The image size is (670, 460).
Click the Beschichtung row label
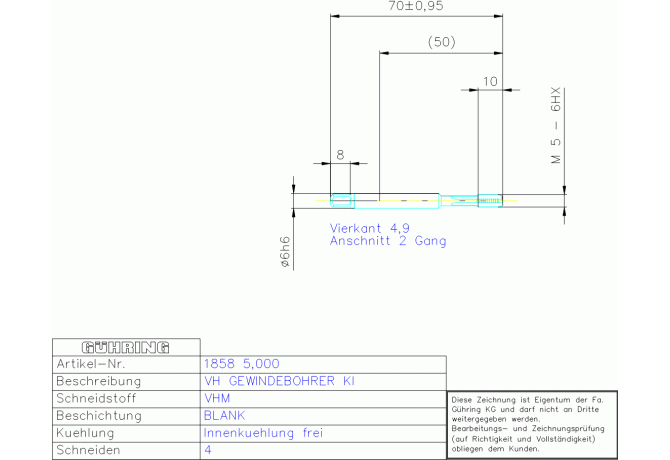pyautogui.click(x=99, y=416)
